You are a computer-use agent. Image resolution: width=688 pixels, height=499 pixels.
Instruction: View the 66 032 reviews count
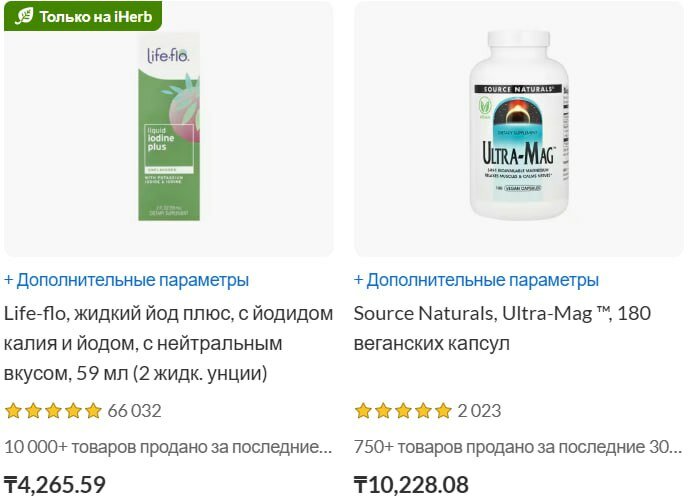(x=135, y=411)
